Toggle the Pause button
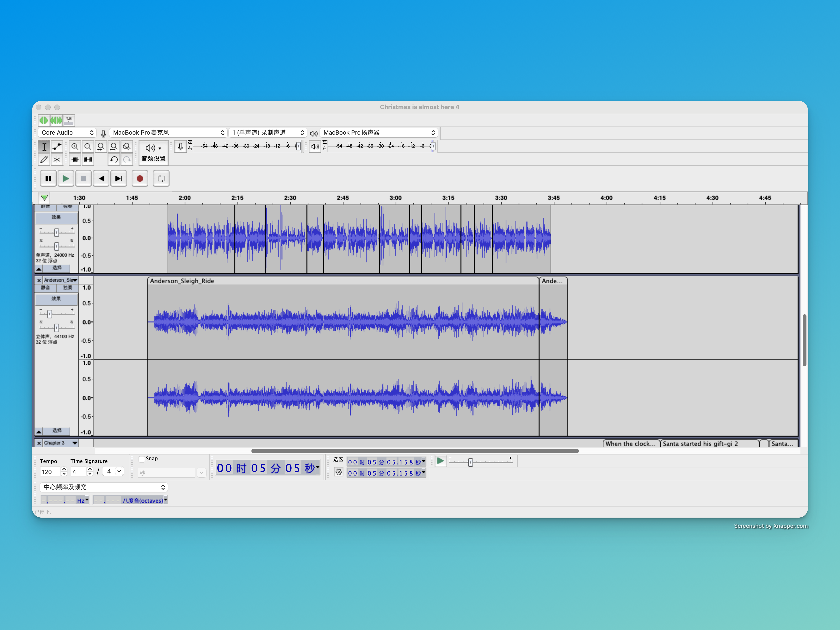 tap(48, 179)
